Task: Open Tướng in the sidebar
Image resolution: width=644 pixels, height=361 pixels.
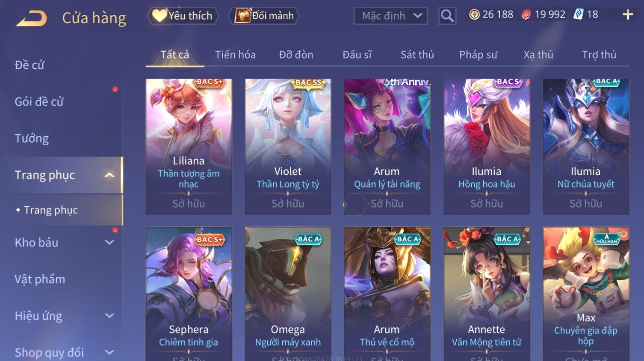Action: click(32, 138)
